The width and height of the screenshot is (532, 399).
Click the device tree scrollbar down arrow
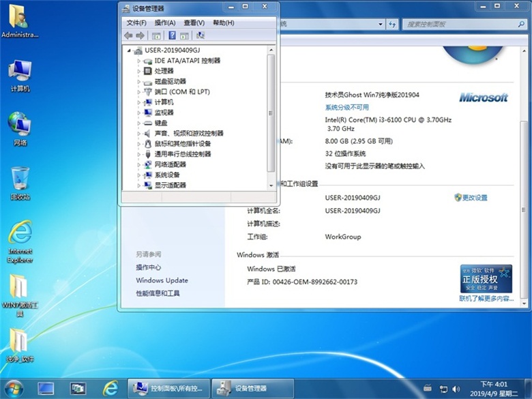pyautogui.click(x=271, y=185)
